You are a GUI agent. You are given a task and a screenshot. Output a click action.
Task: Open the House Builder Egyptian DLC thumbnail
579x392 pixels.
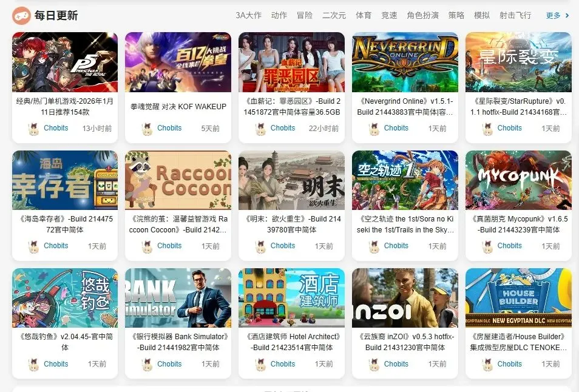tap(518, 298)
